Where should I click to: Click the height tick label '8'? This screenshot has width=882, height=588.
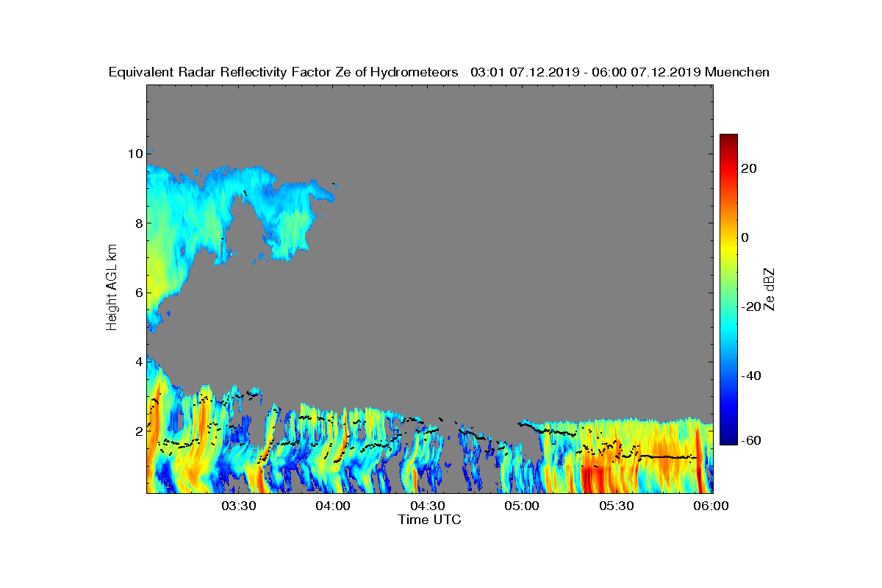138,223
